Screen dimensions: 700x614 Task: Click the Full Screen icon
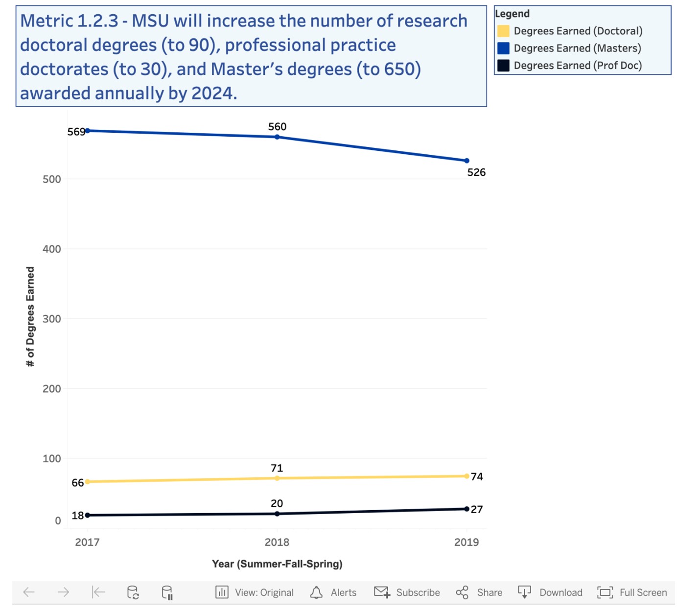tap(605, 592)
